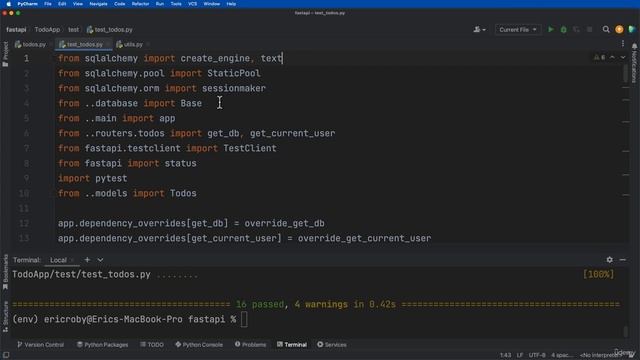The height and width of the screenshot is (360, 640).
Task: Open the Apple menu
Action: click(x=8, y=4)
